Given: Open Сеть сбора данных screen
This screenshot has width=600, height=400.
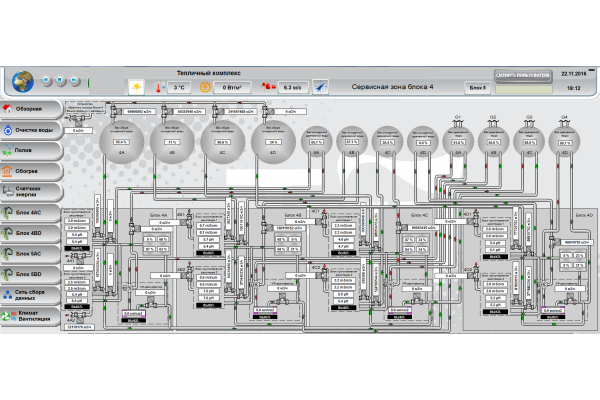Looking at the screenshot, I should point(30,293).
